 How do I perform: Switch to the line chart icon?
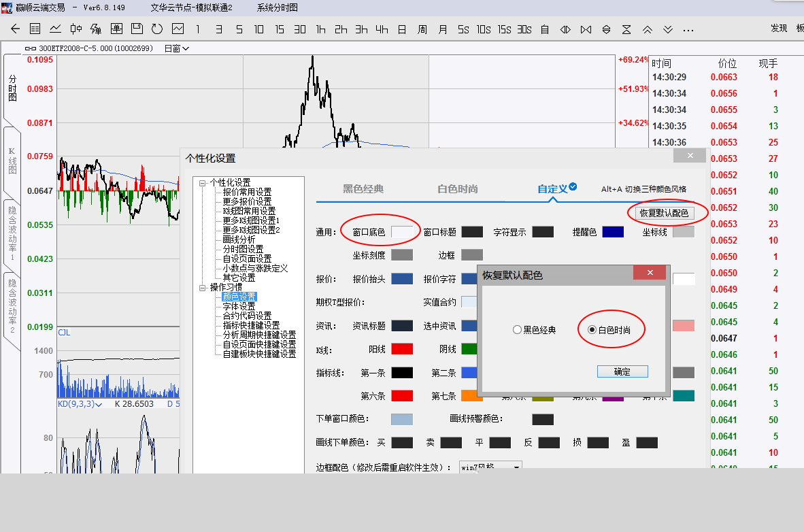point(56,29)
